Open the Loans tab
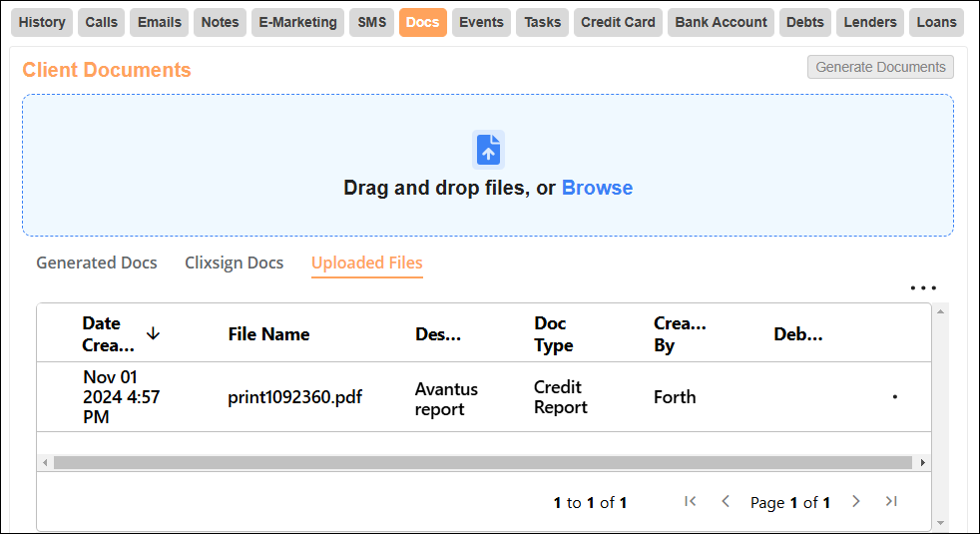This screenshot has height=534, width=980. (x=936, y=23)
